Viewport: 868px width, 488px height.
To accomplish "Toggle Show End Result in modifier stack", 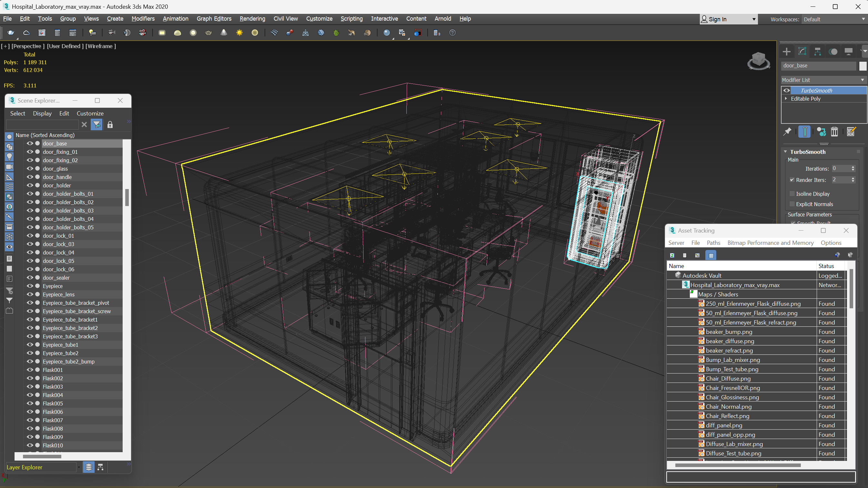I will pos(804,132).
